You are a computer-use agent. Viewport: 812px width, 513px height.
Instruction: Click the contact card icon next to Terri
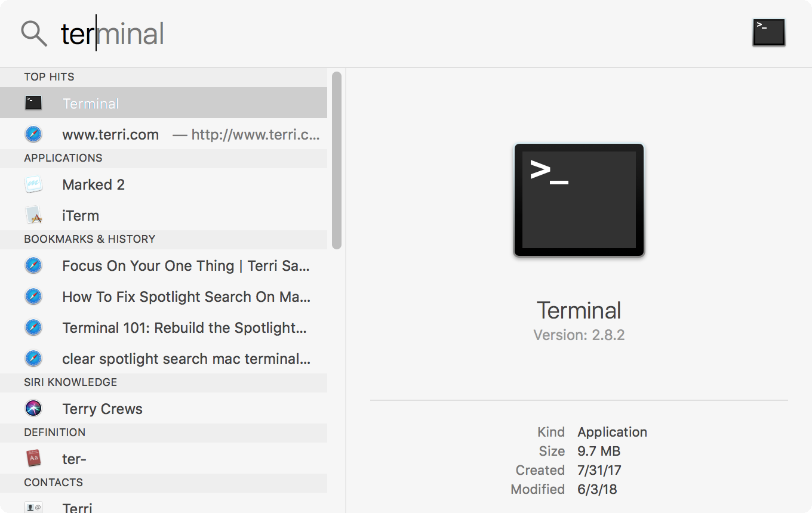coord(33,508)
